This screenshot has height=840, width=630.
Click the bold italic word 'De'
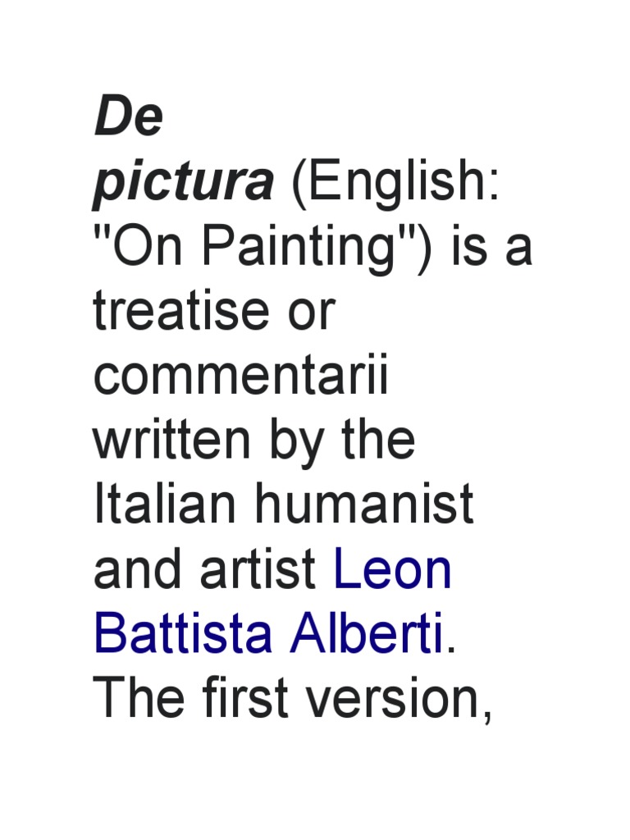point(129,121)
